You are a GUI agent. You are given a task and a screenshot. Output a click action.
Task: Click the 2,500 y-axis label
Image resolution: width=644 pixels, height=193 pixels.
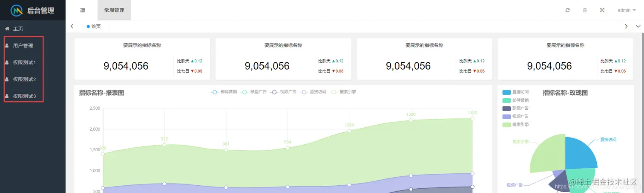pos(95,108)
